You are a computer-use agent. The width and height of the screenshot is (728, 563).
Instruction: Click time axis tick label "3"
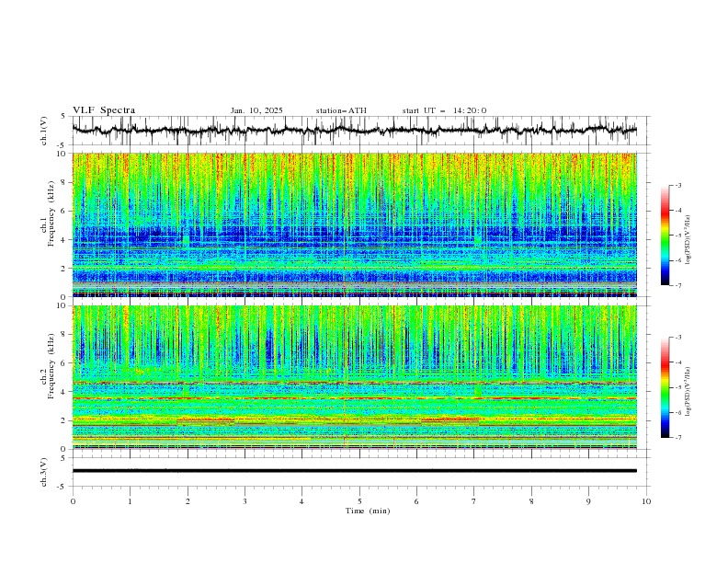245,501
